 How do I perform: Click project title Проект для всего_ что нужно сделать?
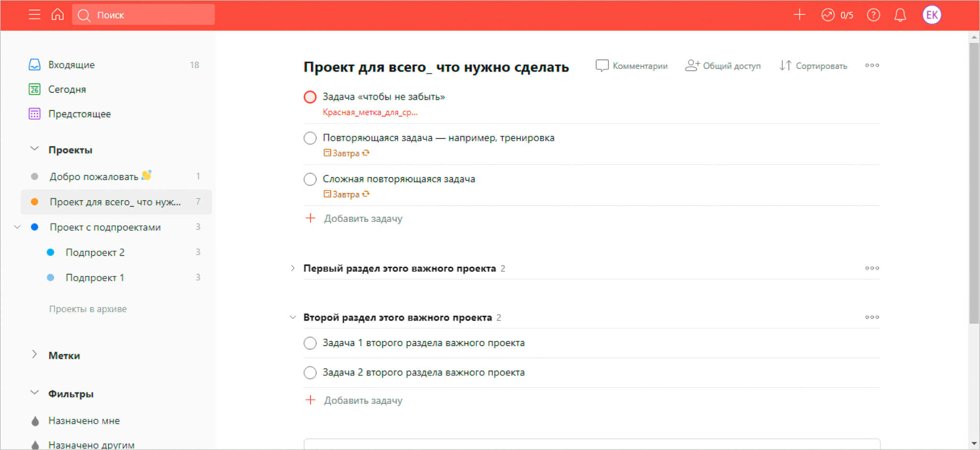(x=436, y=67)
